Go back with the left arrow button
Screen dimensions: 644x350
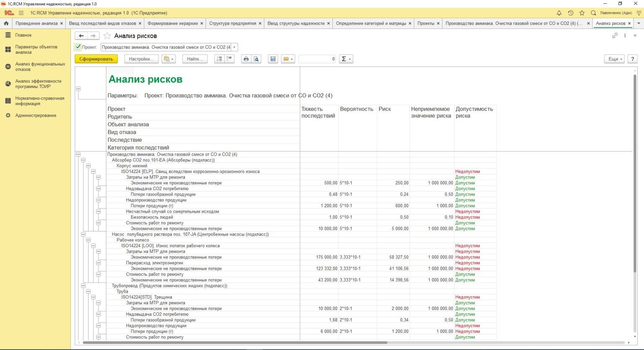tap(81, 36)
